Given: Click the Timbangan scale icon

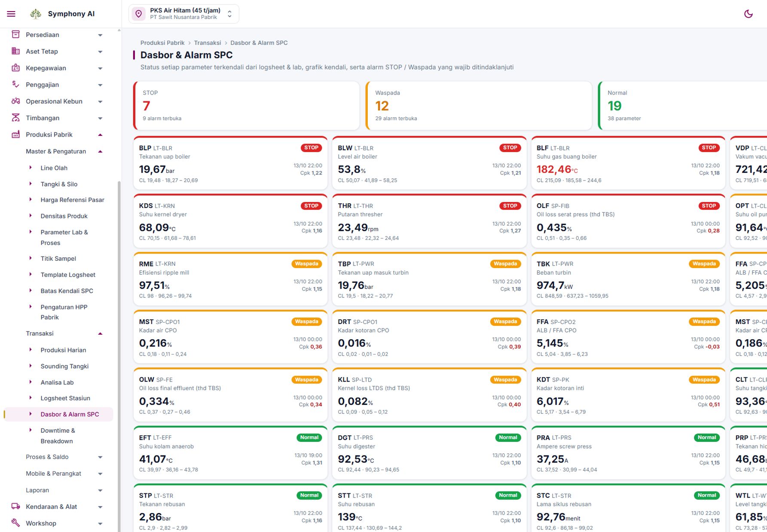Looking at the screenshot, I should [15, 118].
